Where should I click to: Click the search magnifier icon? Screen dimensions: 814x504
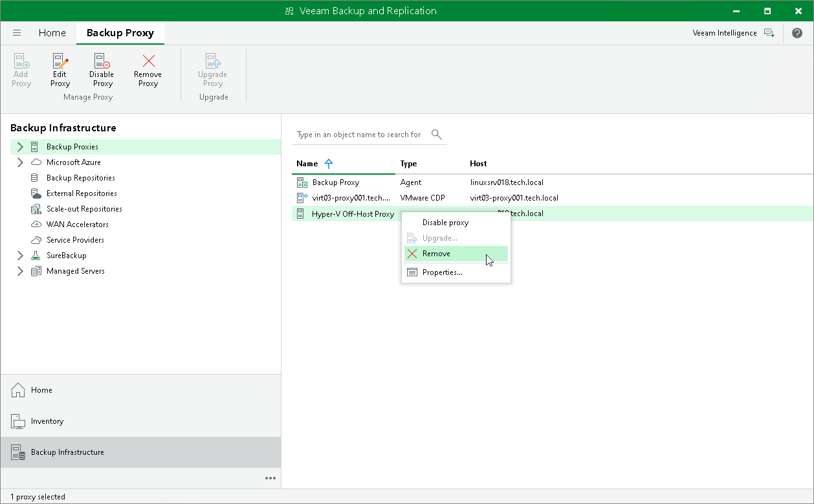coord(437,135)
